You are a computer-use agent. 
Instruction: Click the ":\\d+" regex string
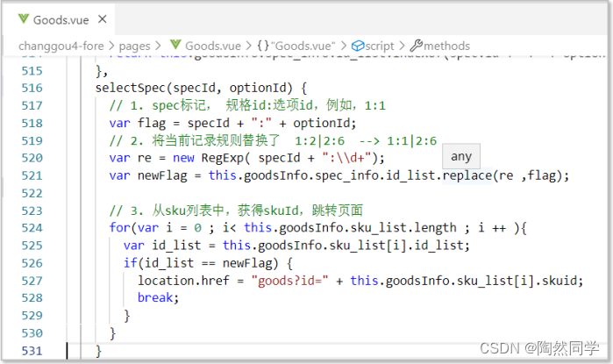point(346,159)
